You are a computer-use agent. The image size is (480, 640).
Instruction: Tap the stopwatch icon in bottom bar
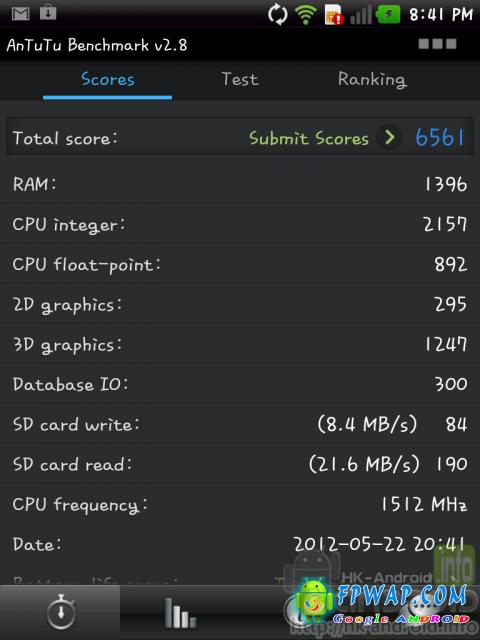pyautogui.click(x=61, y=612)
